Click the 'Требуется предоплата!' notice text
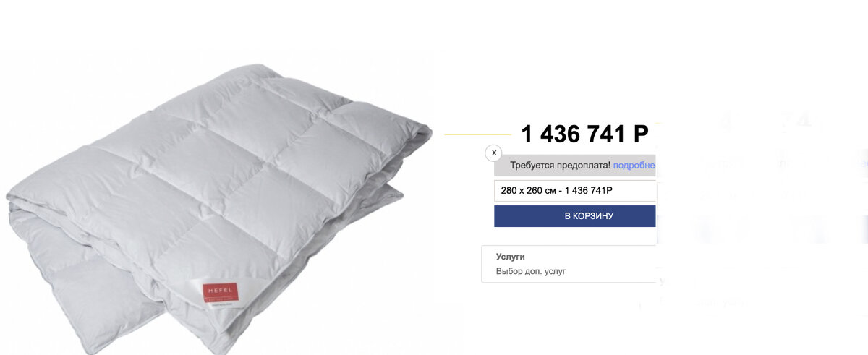Screen dimensions: 868x355 [561, 166]
